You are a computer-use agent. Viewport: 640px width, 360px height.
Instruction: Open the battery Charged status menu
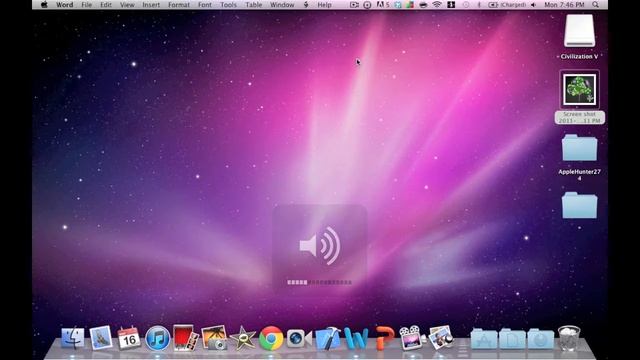click(x=507, y=5)
